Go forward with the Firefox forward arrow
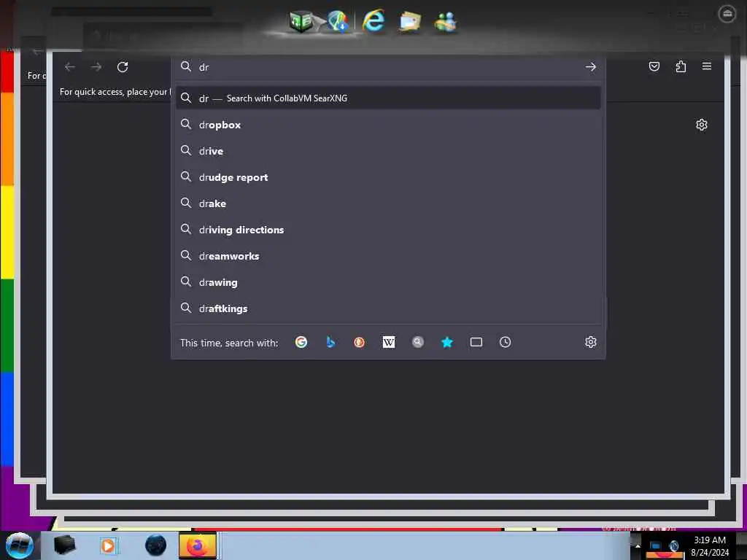Screen dimensions: 747x560 click(x=96, y=67)
